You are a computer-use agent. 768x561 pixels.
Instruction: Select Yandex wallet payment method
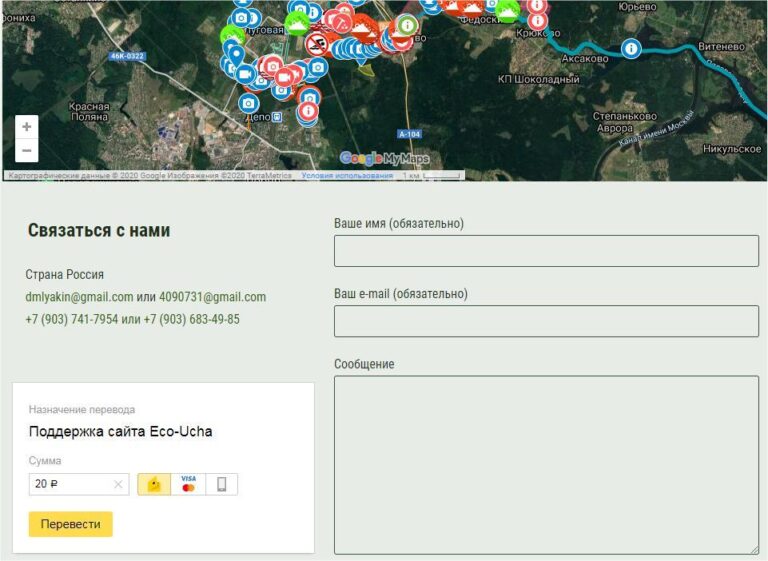click(153, 484)
